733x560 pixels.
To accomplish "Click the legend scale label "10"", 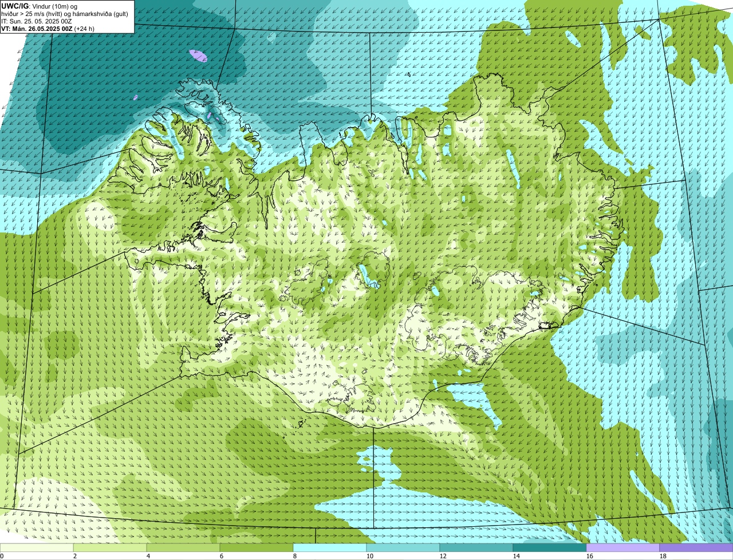I will click(369, 556).
